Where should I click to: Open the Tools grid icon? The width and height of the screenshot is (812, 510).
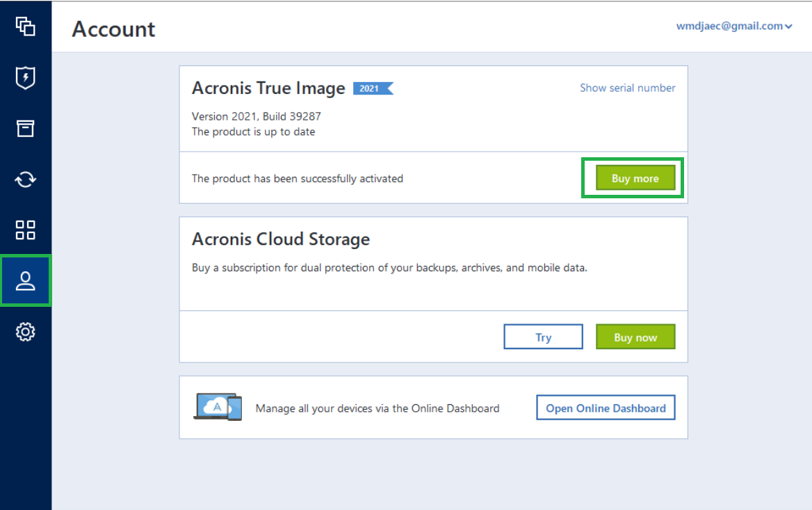pos(26,230)
